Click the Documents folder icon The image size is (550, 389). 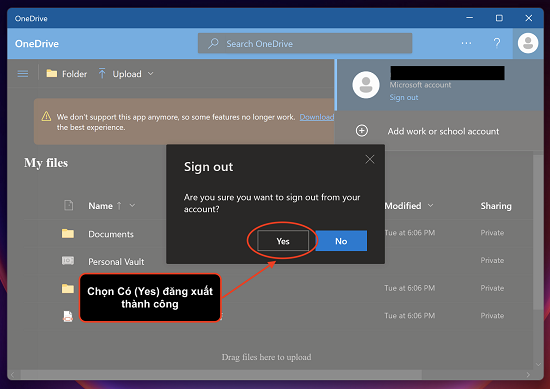pos(68,233)
